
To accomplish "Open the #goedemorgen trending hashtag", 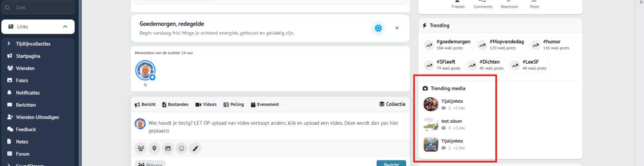I will click(448, 45).
